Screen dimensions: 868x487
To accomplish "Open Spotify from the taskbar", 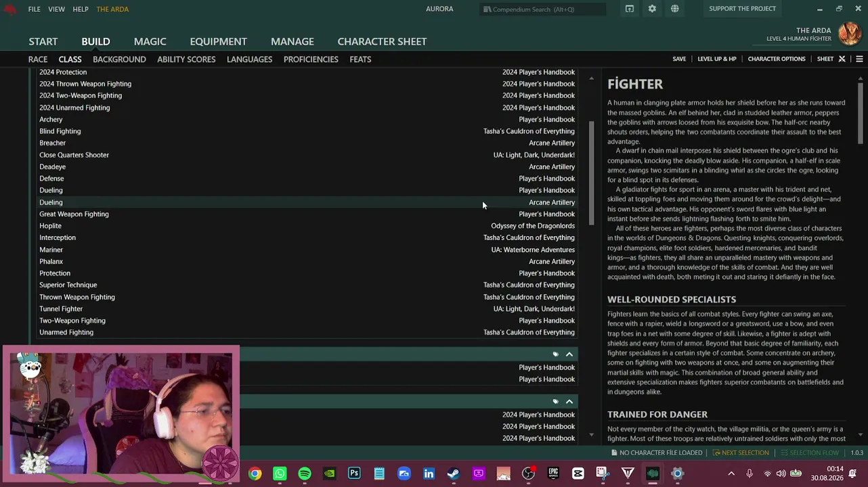I will [x=305, y=473].
